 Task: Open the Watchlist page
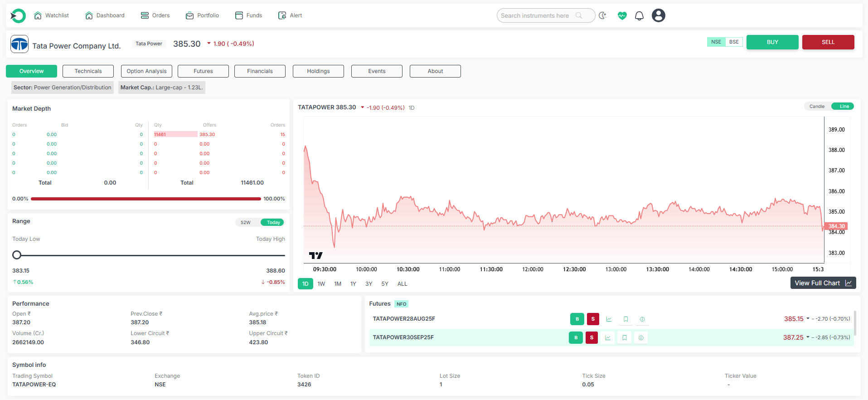click(52, 15)
